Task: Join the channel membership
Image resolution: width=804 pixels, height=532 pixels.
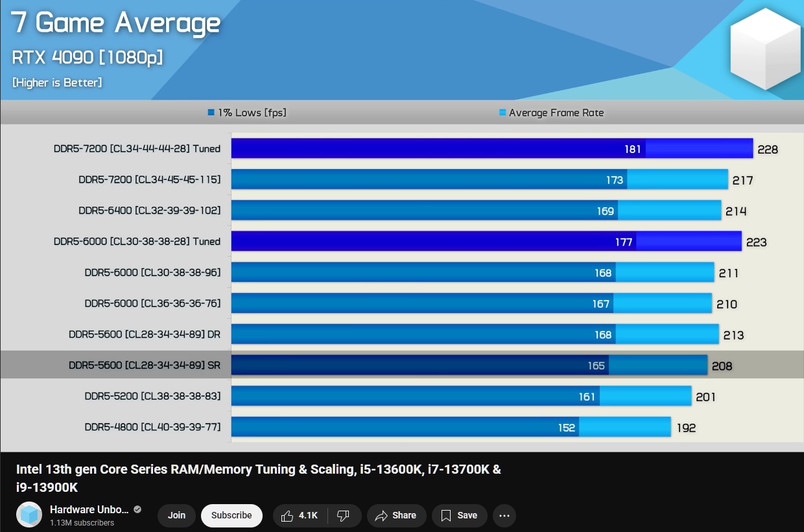Action: click(176, 516)
